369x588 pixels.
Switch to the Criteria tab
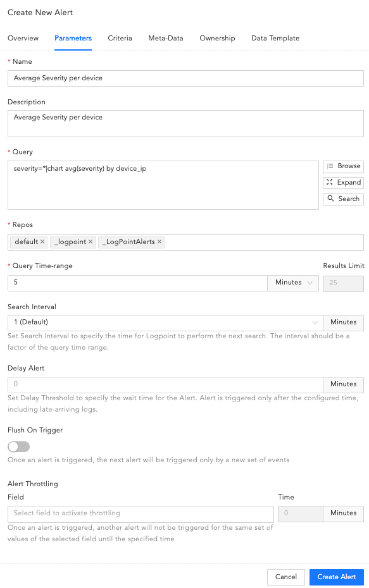[x=120, y=38]
